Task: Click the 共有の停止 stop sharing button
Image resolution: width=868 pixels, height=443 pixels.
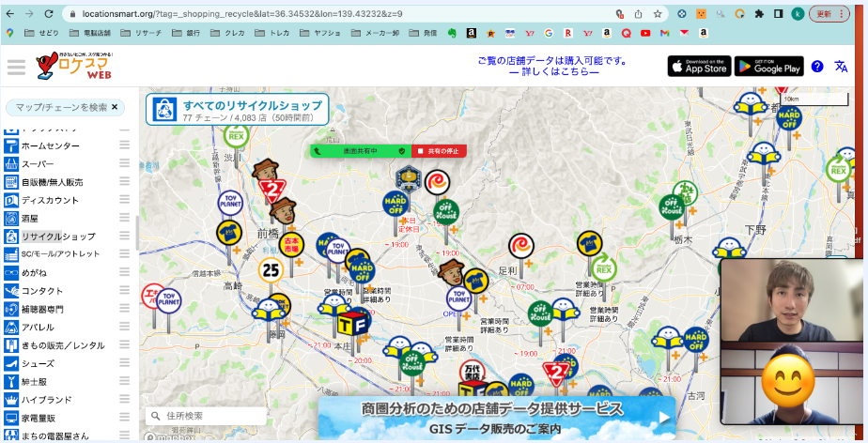Action: click(x=439, y=151)
